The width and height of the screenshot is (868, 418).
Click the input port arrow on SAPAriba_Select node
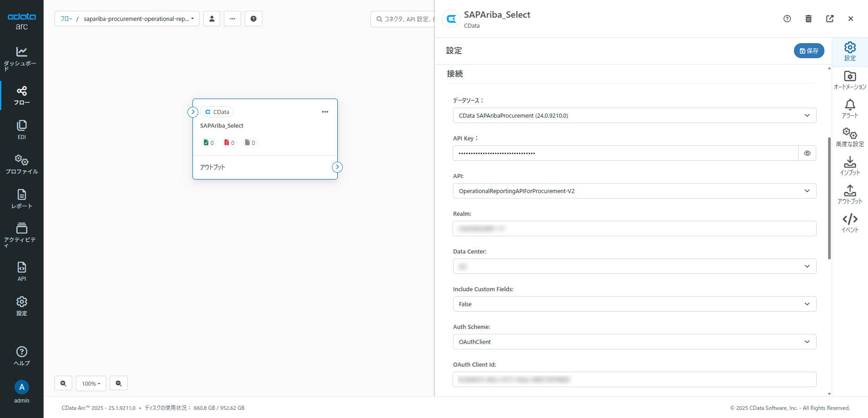193,112
